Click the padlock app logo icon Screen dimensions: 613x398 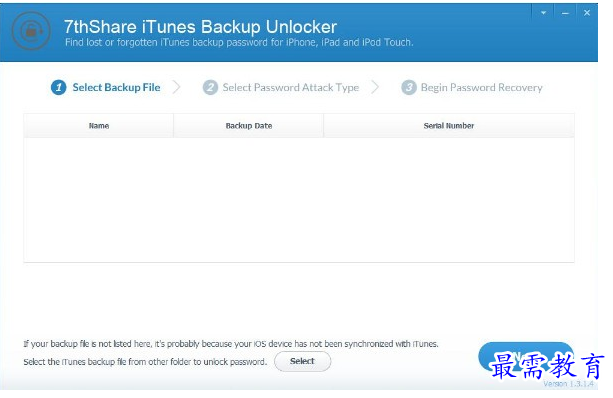(x=31, y=30)
